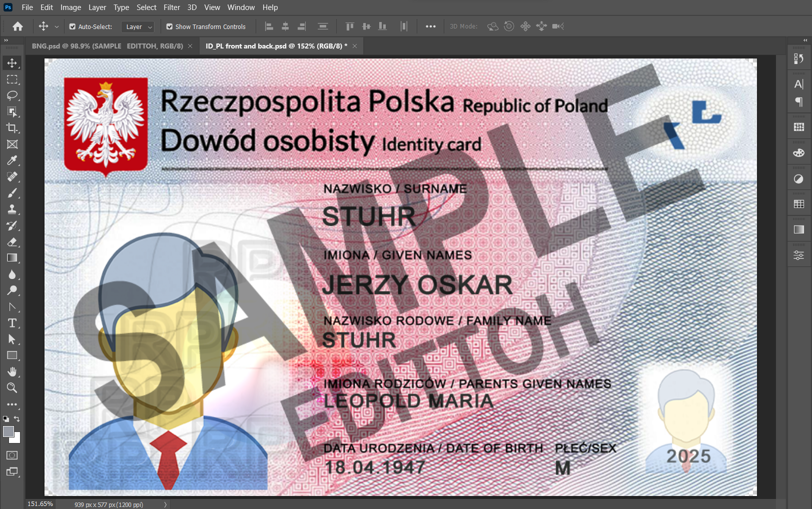The width and height of the screenshot is (812, 509).
Task: Select the Pen tool
Action: point(12,307)
